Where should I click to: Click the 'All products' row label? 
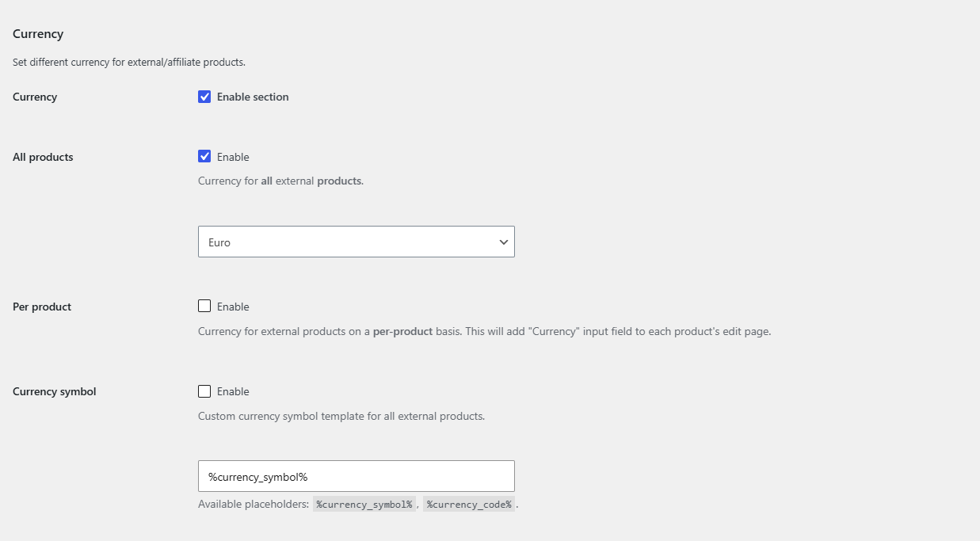coord(43,157)
